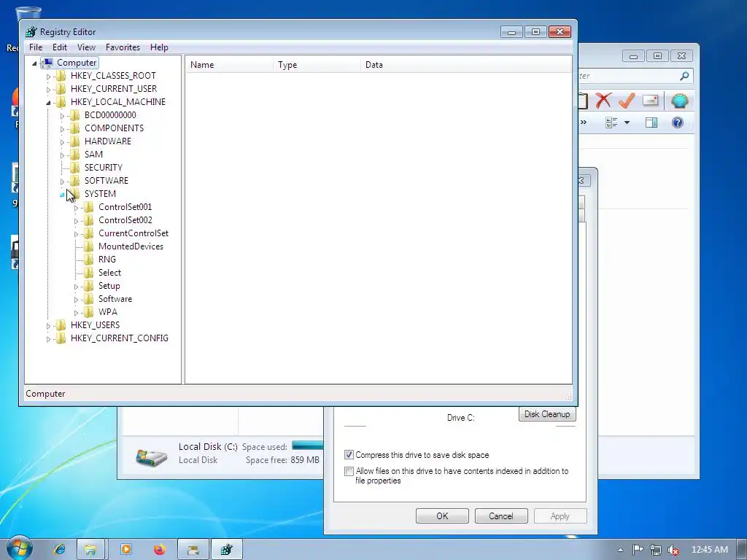Select CurrentControlSet key

133,233
